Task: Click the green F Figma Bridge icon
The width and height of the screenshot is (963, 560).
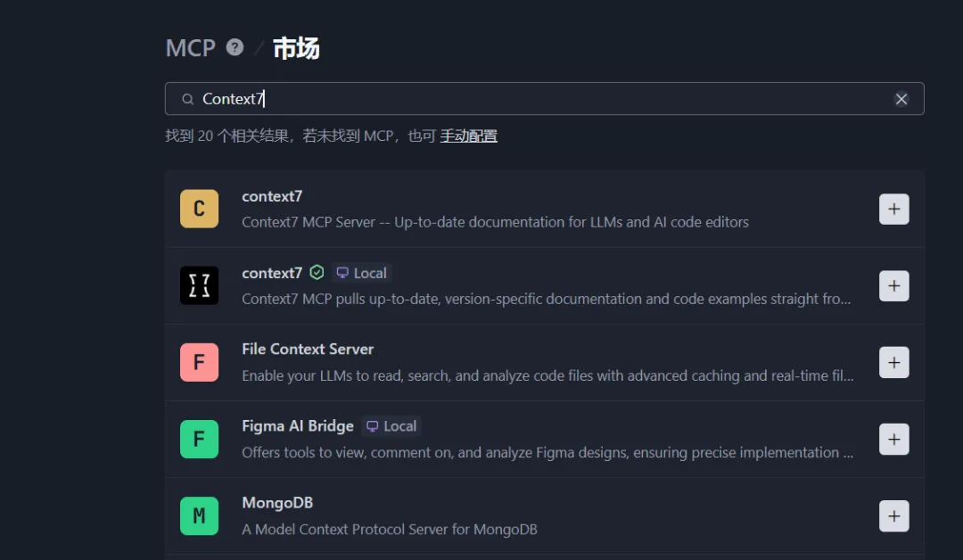Action: pos(199,440)
